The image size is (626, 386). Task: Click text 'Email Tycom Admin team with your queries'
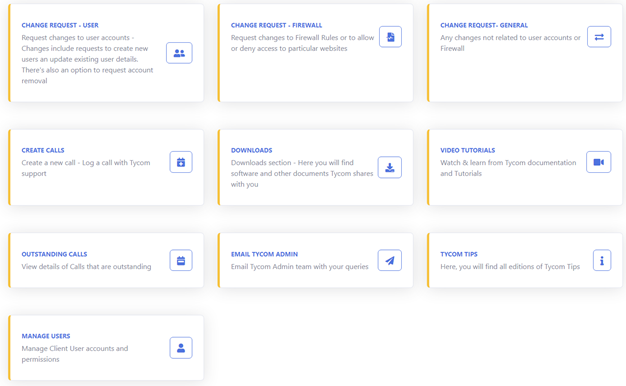pos(299,266)
